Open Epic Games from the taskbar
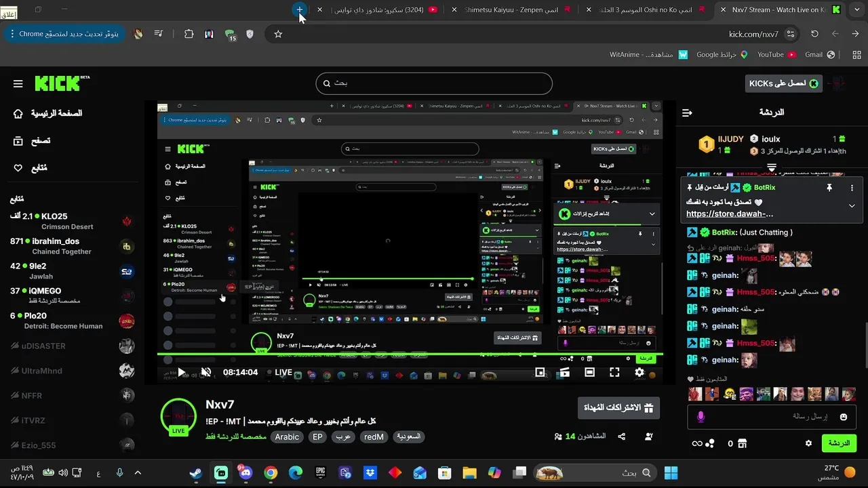The image size is (868, 488). point(320,472)
